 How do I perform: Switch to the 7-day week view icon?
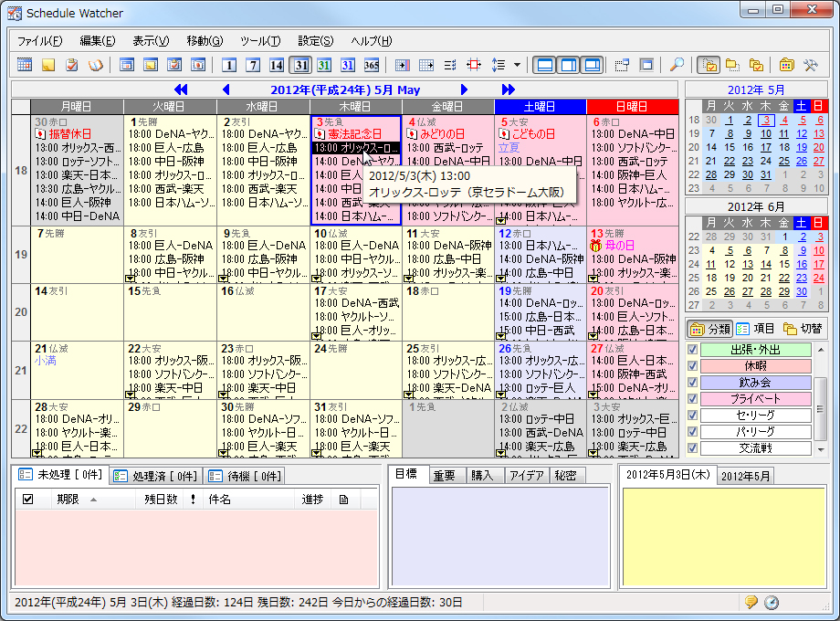[x=252, y=66]
